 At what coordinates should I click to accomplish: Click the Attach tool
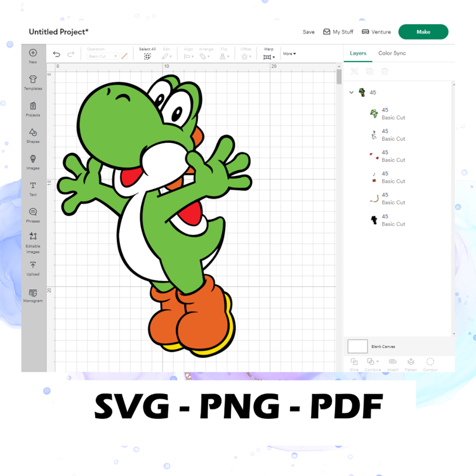[392, 364]
